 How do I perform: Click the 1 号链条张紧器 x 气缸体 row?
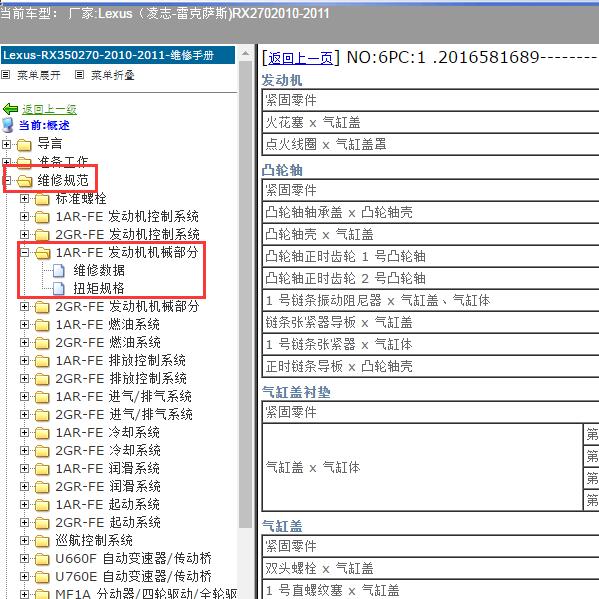point(431,345)
